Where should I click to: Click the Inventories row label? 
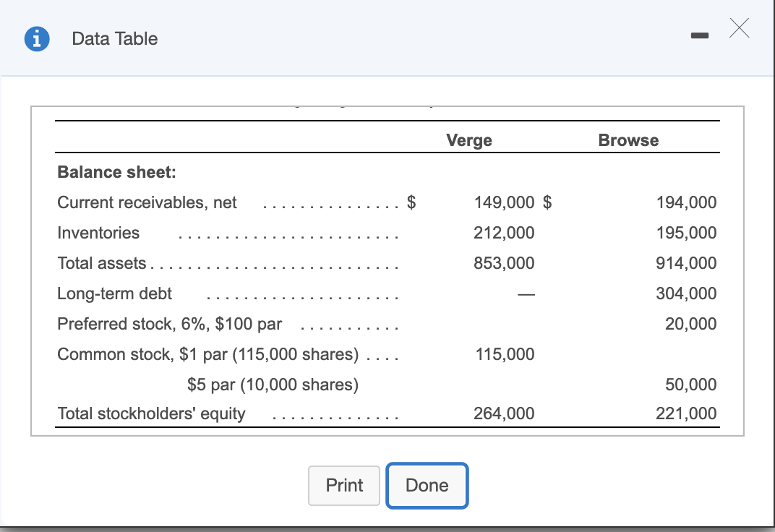pos(98,233)
